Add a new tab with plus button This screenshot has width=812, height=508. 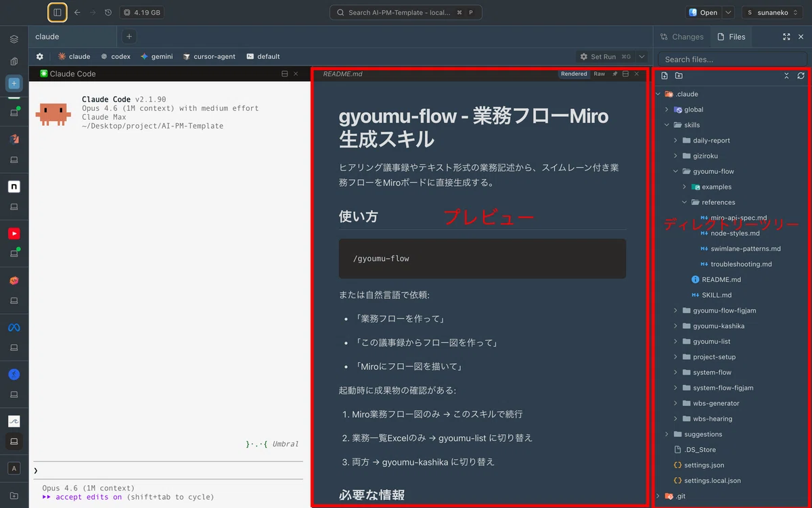129,37
